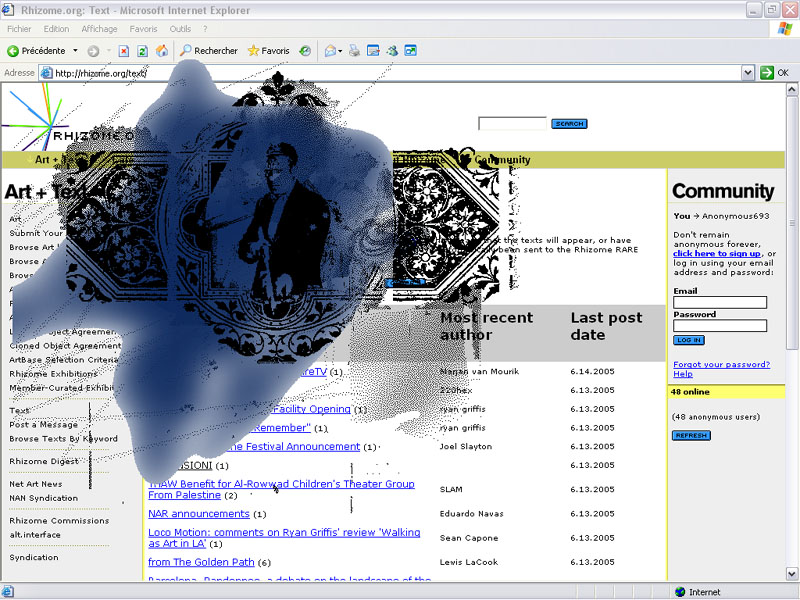Click the IE page icon in title bar
Image resolution: width=800 pixels, height=600 pixels.
8,10
